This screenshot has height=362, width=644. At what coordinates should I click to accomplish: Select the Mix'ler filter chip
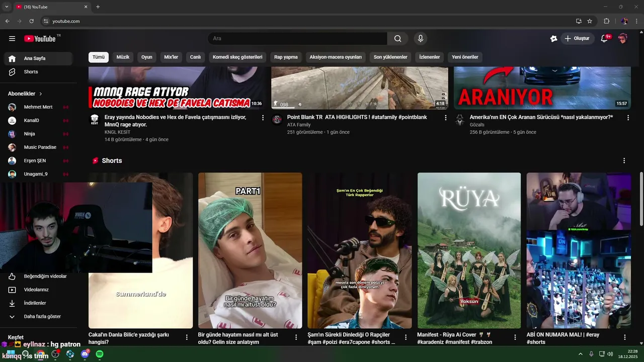(x=171, y=57)
